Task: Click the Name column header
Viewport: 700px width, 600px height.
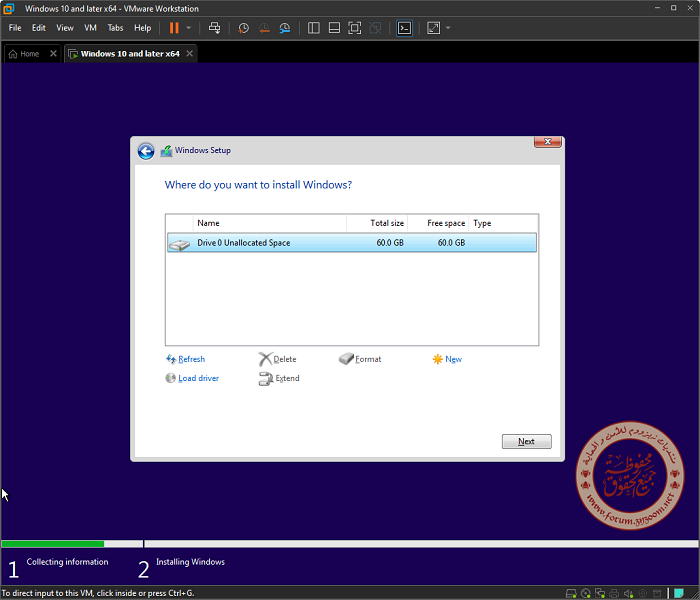Action: click(x=269, y=223)
